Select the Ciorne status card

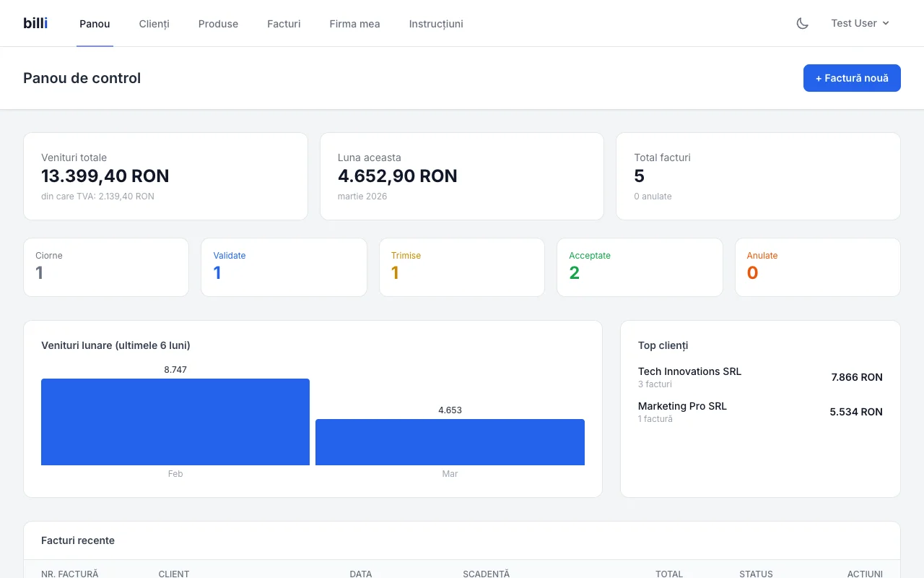click(106, 267)
